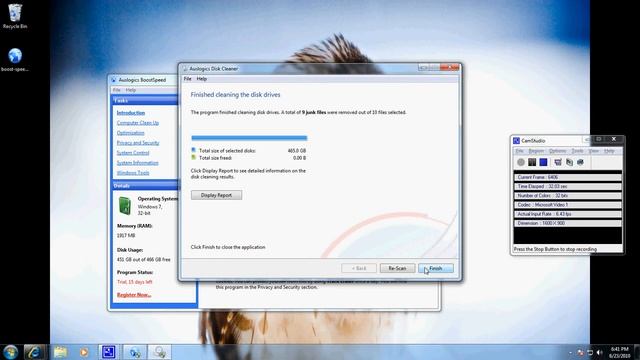Image resolution: width=640 pixels, height=360 pixels.
Task: Open the Optimization link
Action: pyautogui.click(x=130, y=133)
